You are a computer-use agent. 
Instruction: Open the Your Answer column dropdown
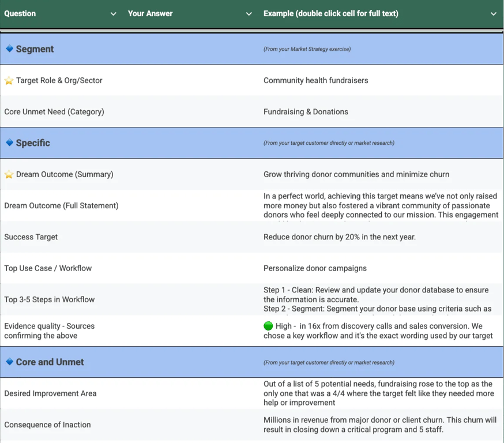point(249,14)
